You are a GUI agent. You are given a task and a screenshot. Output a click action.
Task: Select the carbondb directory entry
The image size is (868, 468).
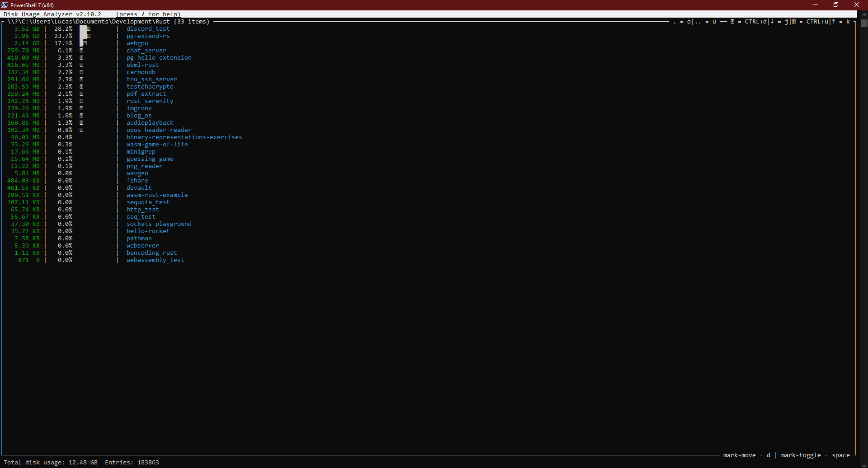(141, 72)
